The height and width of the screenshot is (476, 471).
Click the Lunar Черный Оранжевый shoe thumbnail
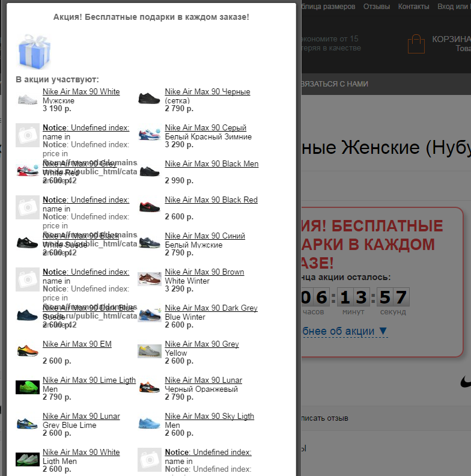pyautogui.click(x=150, y=388)
